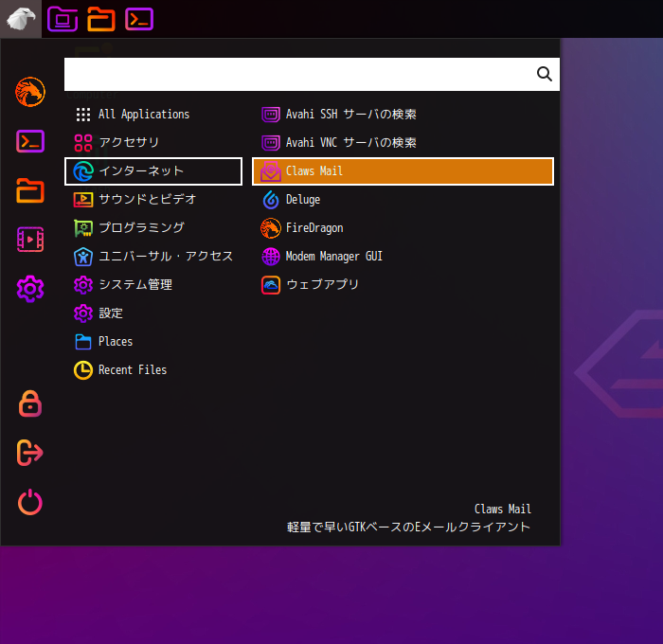The image size is (663, 644).
Task: Open settings gear in favorites sidebar
Action: [x=30, y=289]
